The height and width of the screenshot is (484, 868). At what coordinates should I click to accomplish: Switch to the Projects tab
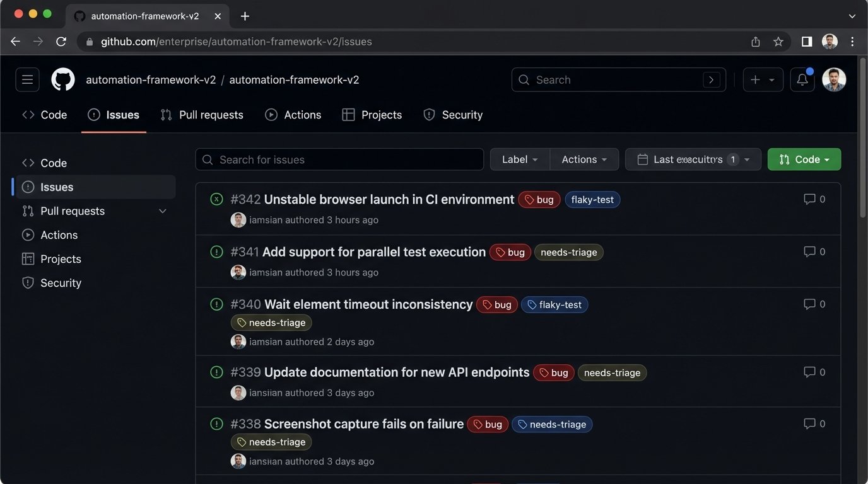[372, 114]
